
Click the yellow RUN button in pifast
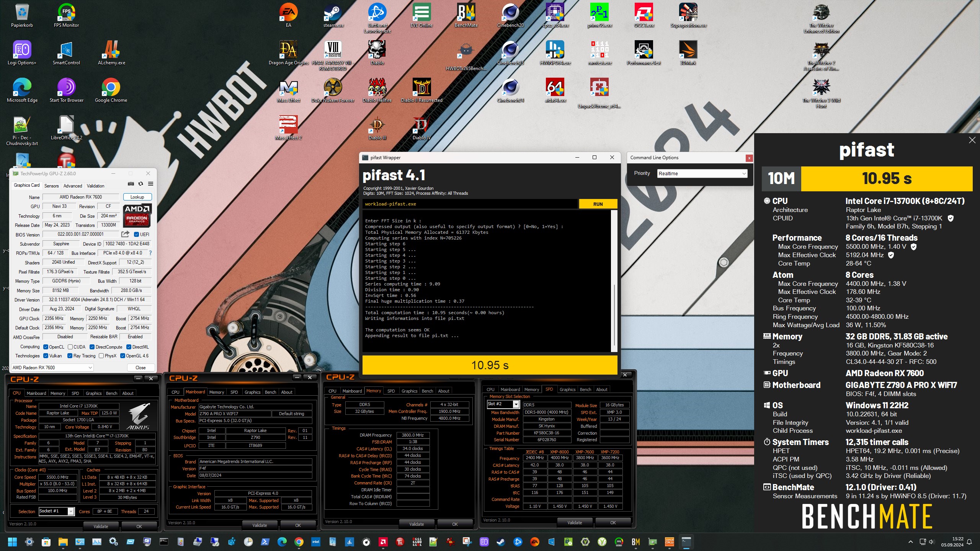point(598,204)
